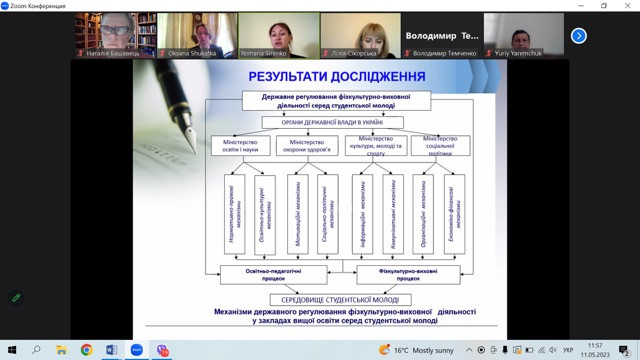Click muted mic icon on Yuriy Yaremchuk

pyautogui.click(x=489, y=53)
